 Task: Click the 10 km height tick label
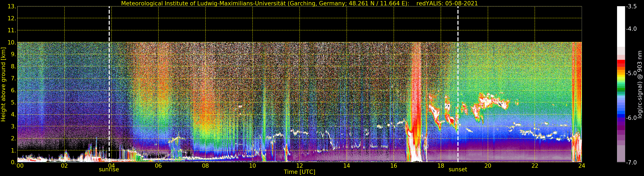[x=12, y=43]
